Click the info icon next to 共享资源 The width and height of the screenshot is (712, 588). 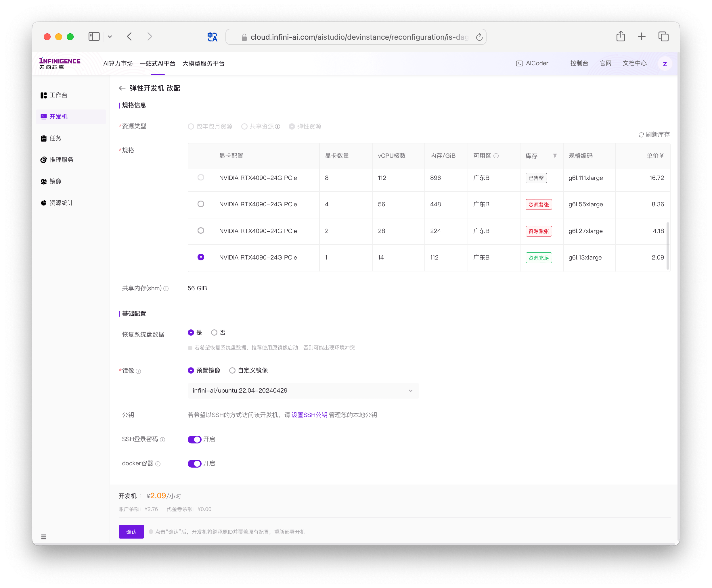click(x=277, y=127)
